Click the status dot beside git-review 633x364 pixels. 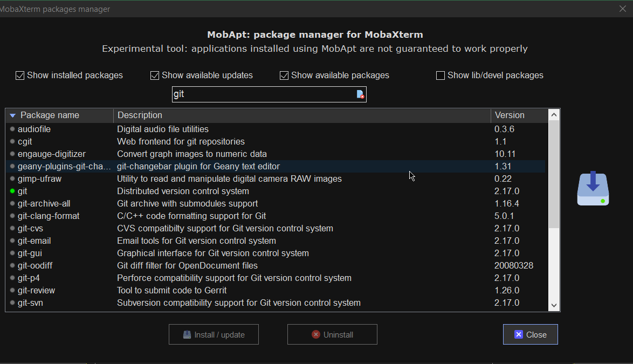pyautogui.click(x=12, y=291)
